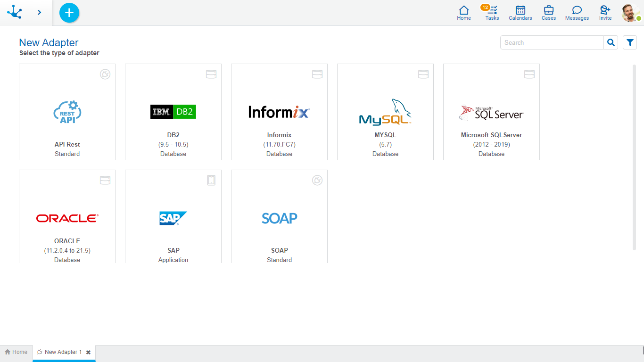The width and height of the screenshot is (644, 362).
Task: Click the MySQL dolphin logo
Action: (385, 112)
